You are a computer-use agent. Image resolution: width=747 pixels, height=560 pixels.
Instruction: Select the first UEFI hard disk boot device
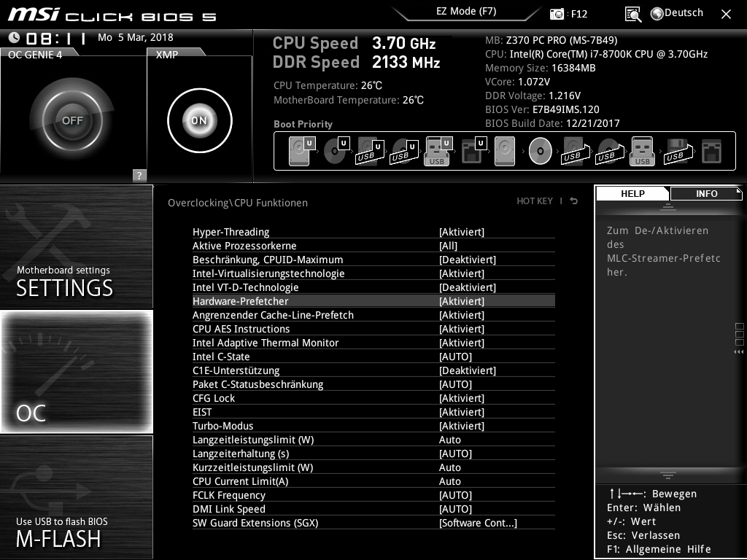click(302, 151)
